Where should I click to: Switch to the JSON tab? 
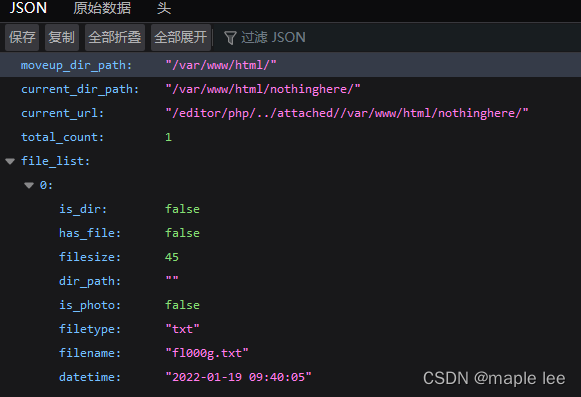tap(28, 8)
